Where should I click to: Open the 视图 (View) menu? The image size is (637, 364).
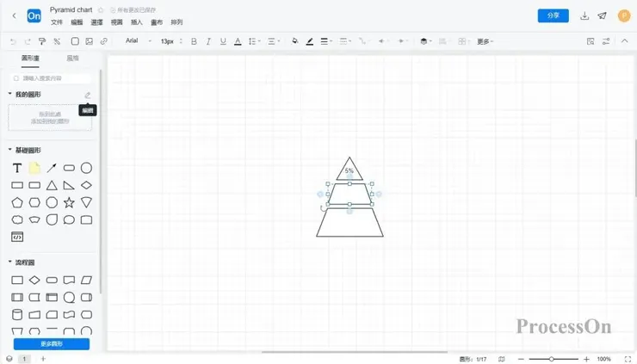point(116,22)
